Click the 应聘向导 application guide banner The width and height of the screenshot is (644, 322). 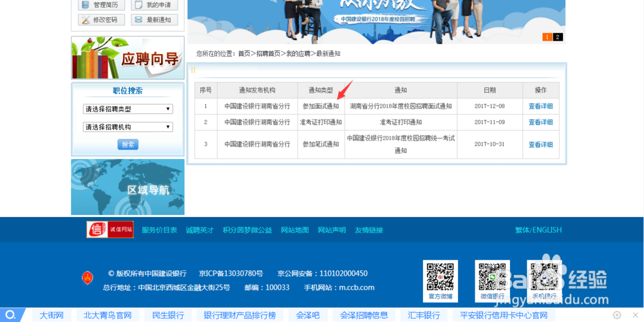pos(128,58)
